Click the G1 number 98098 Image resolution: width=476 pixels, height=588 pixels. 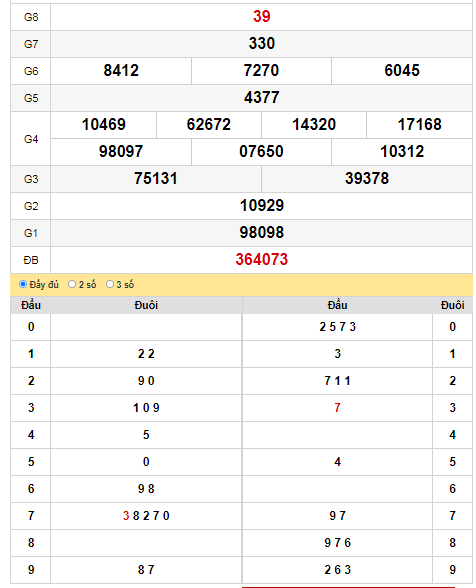(261, 232)
